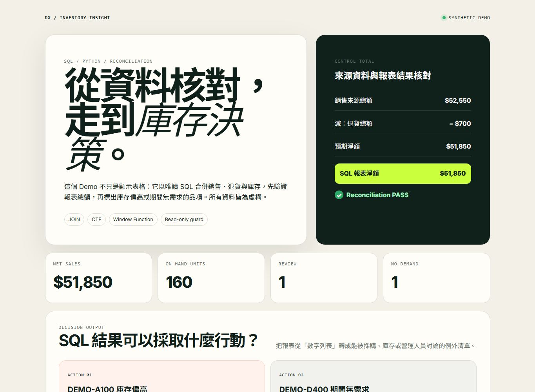Screen dimensions: 535x392
Task: Click the SQL / PYTHON / RECONCILIATION label
Action: point(108,61)
